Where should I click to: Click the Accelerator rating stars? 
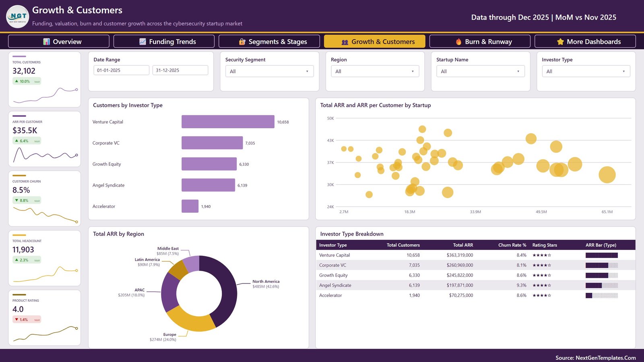pyautogui.click(x=542, y=295)
